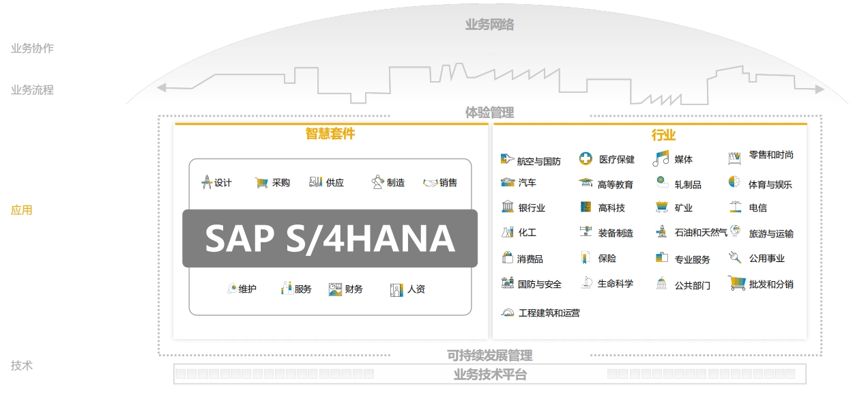Select the 采购 shopping cart icon
868x406 pixels.
[261, 182]
